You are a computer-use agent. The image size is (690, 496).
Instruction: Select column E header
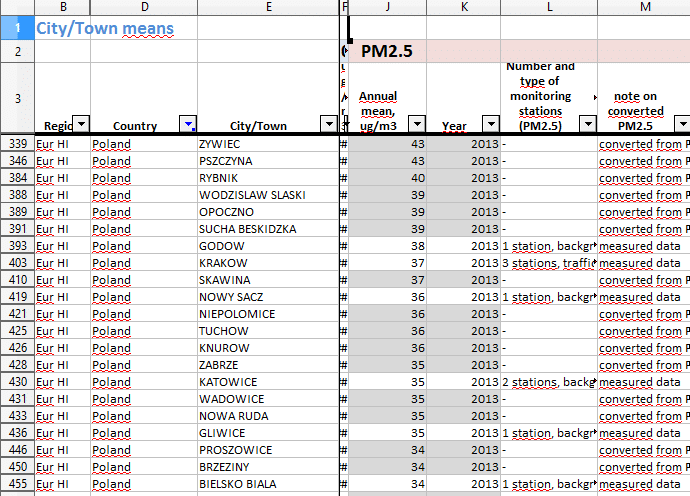(268, 7)
